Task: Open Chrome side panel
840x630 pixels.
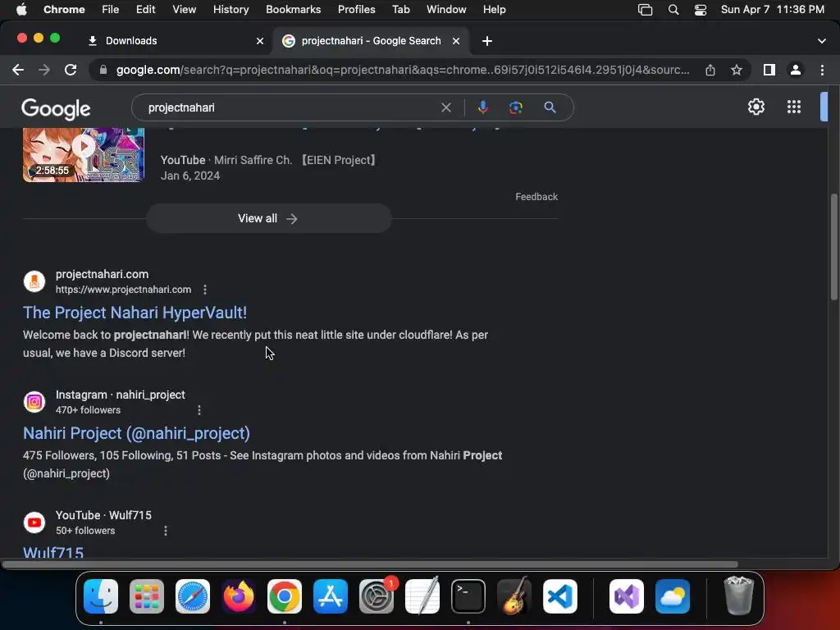Action: point(769,70)
